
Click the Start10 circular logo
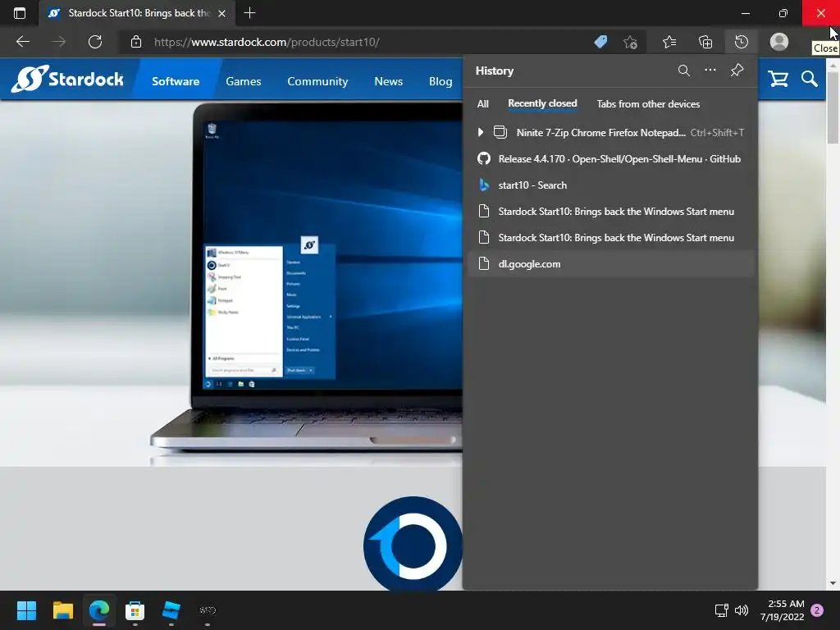tap(413, 543)
